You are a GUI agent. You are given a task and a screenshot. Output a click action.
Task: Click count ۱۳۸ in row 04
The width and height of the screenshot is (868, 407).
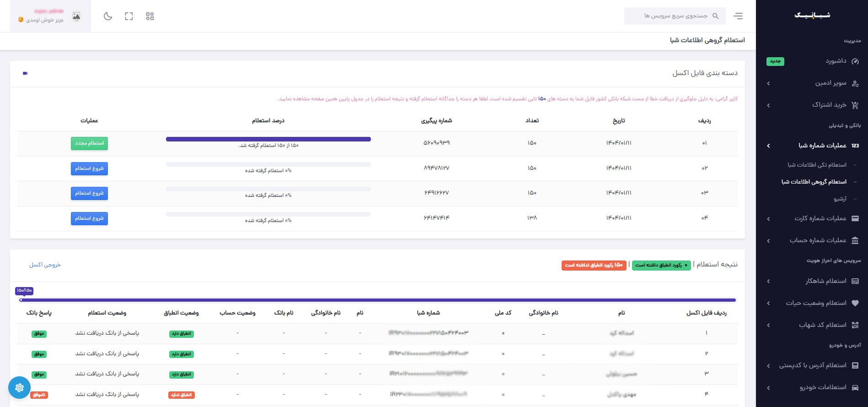(532, 218)
